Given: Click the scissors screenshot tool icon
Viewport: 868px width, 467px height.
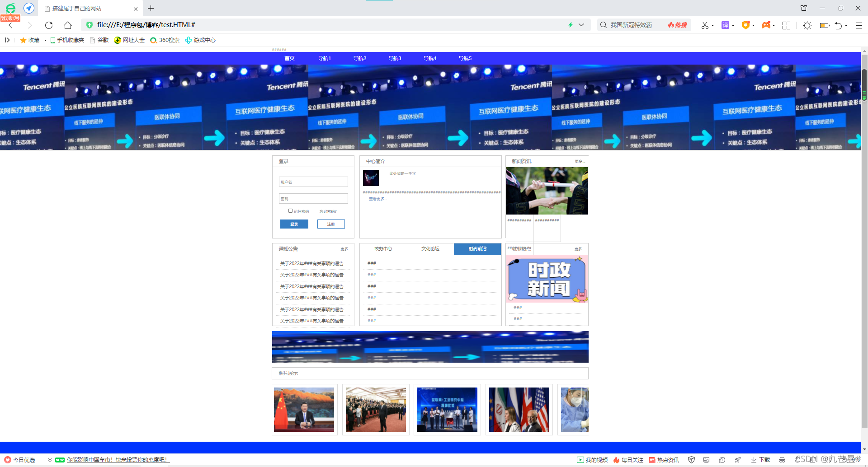Looking at the screenshot, I should click(x=705, y=25).
